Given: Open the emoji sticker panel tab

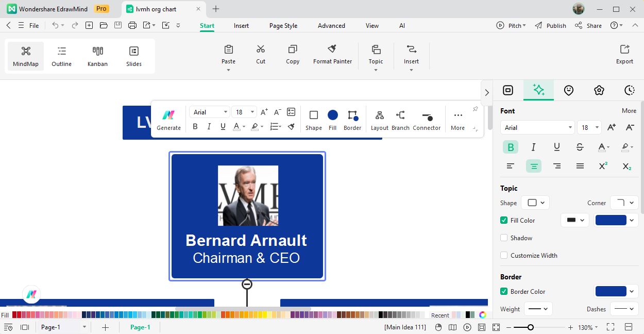Looking at the screenshot, I should [x=569, y=90].
